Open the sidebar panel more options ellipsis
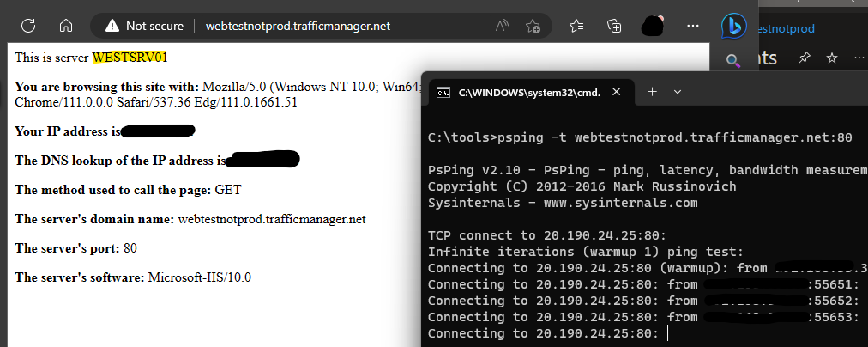The image size is (868, 347). 859,58
